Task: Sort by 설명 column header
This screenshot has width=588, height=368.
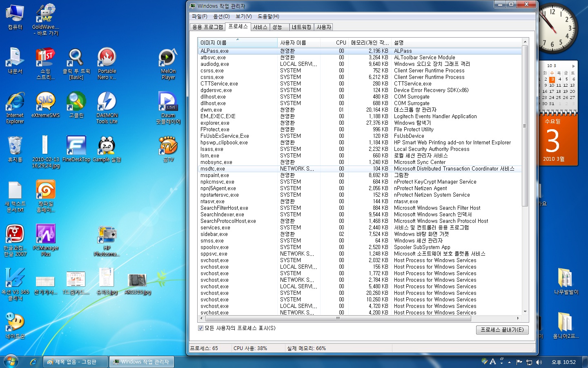Action: (x=457, y=43)
